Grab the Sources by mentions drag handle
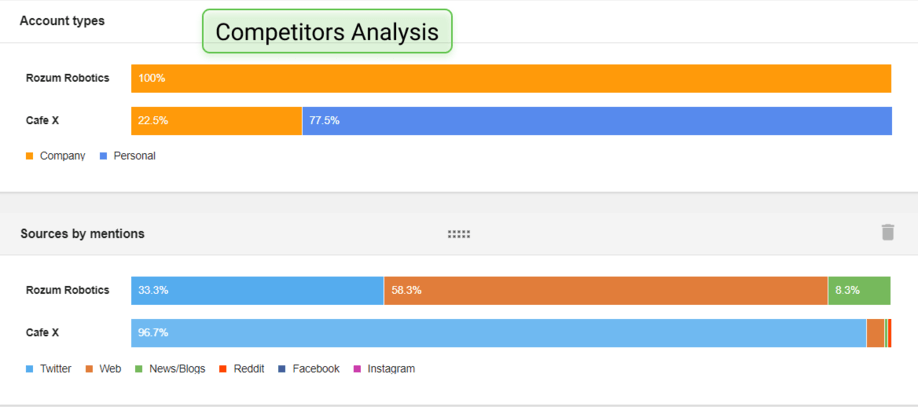Screen dimensions: 918x407 [x=459, y=234]
